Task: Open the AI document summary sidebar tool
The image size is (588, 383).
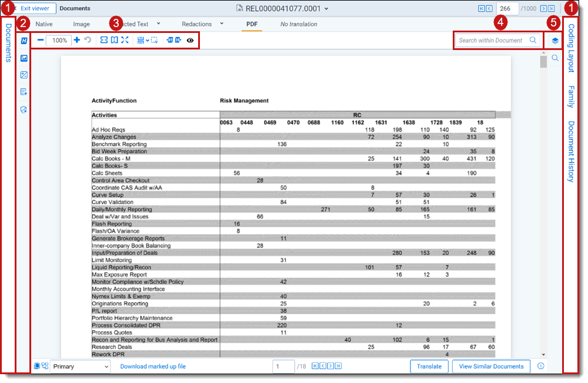Action: 24,92
